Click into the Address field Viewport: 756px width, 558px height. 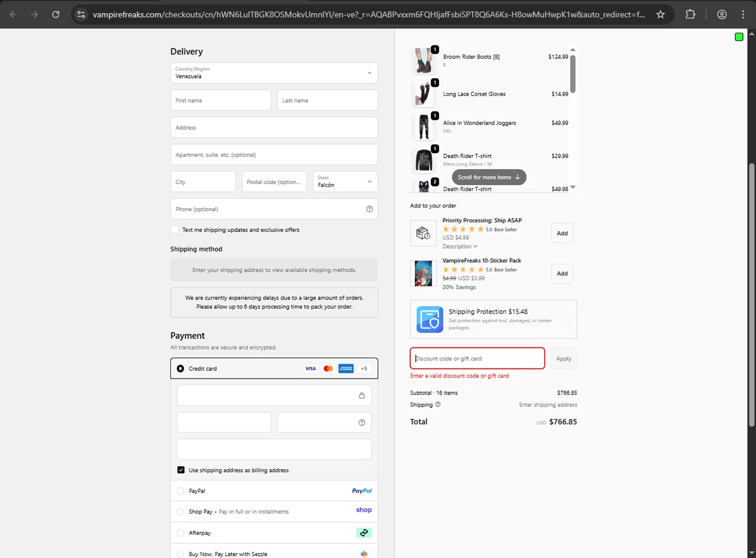pos(274,128)
